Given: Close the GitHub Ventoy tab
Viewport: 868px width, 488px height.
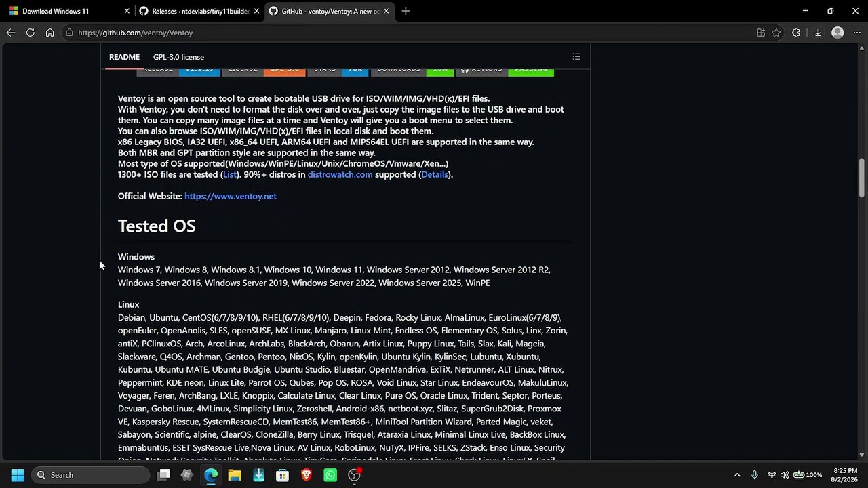Looking at the screenshot, I should coord(387,11).
